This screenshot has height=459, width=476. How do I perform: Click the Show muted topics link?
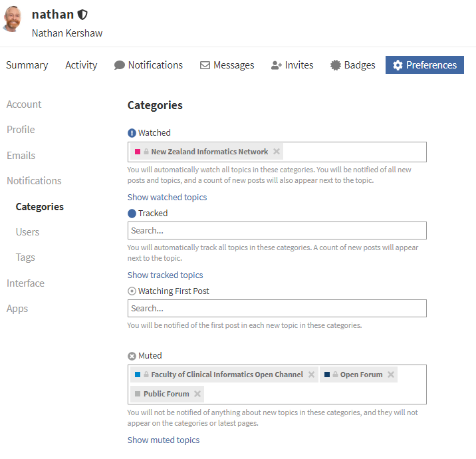164,440
